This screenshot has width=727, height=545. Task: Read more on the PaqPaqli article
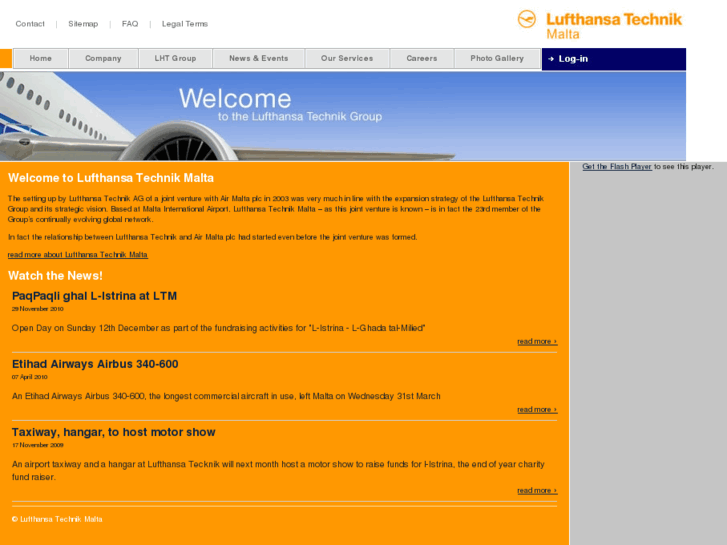click(x=537, y=341)
